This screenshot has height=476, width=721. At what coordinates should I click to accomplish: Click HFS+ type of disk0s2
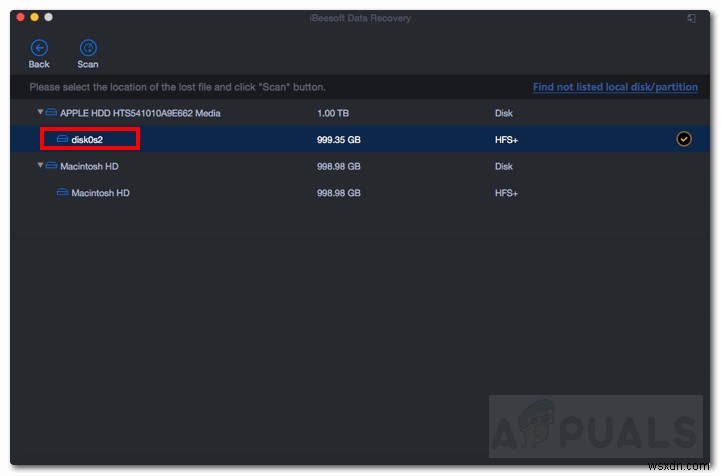pos(506,139)
